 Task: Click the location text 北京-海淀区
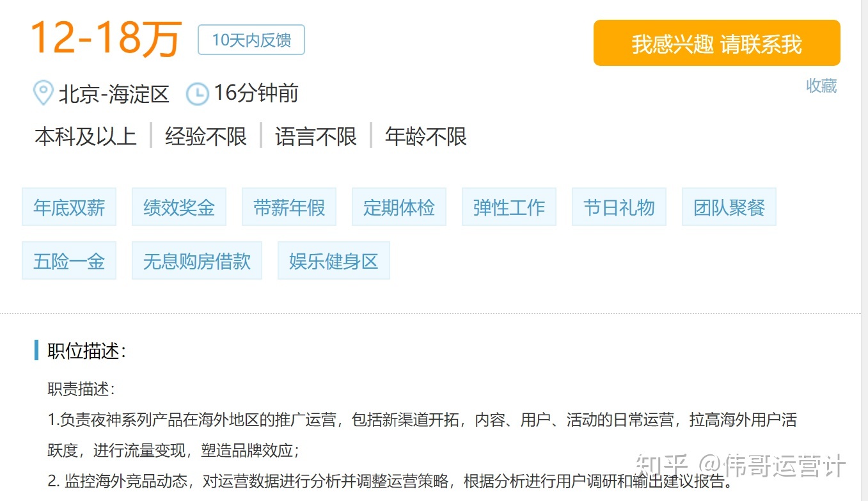114,95
